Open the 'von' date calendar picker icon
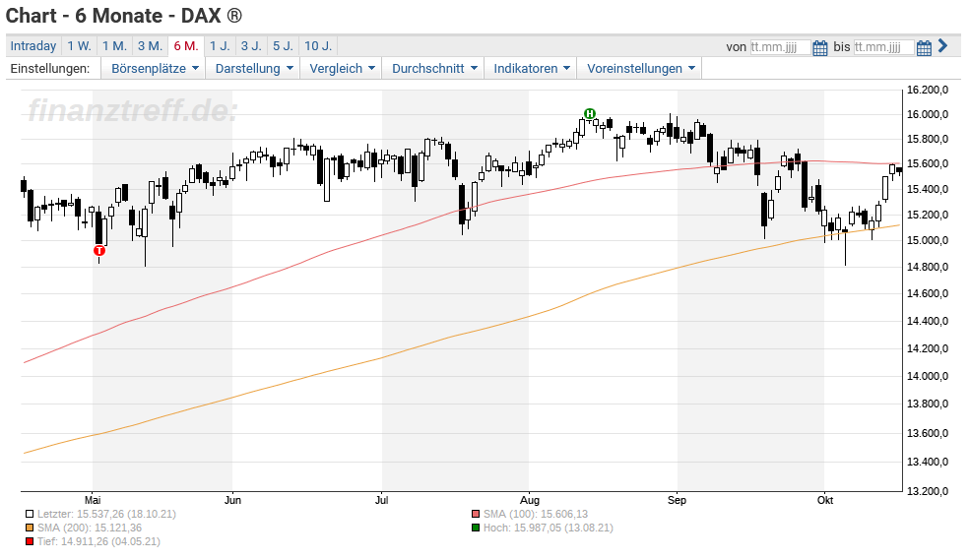This screenshot has width=970, height=560. [820, 47]
